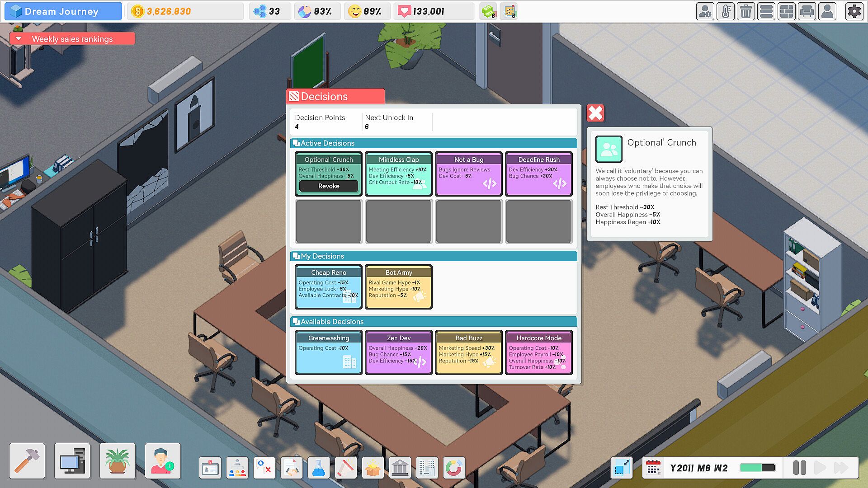
Task: Click the week progress bar
Action: coord(757,468)
